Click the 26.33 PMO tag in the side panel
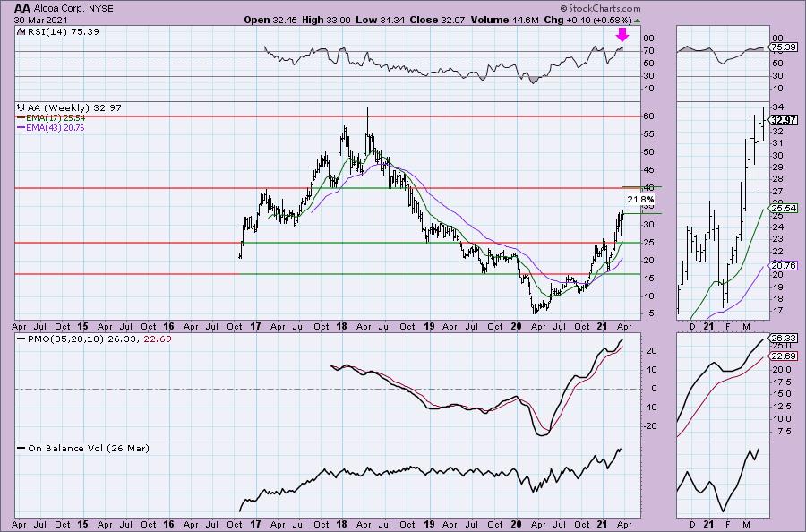 point(785,339)
